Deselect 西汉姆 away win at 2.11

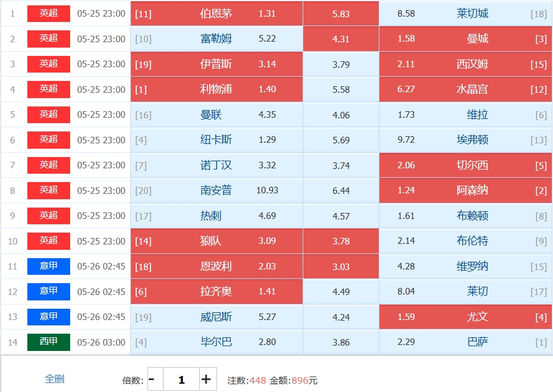coord(466,64)
